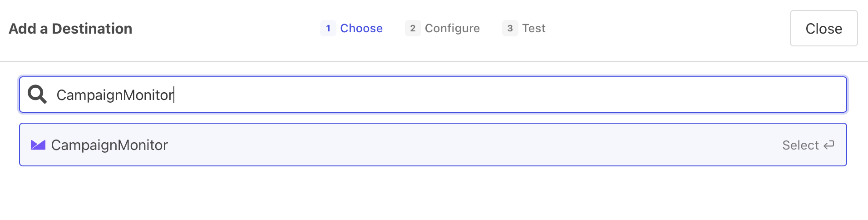Screen dimensions: 868x220
Task: Click the enter-key arrow icon beside Select
Action: coord(829,145)
